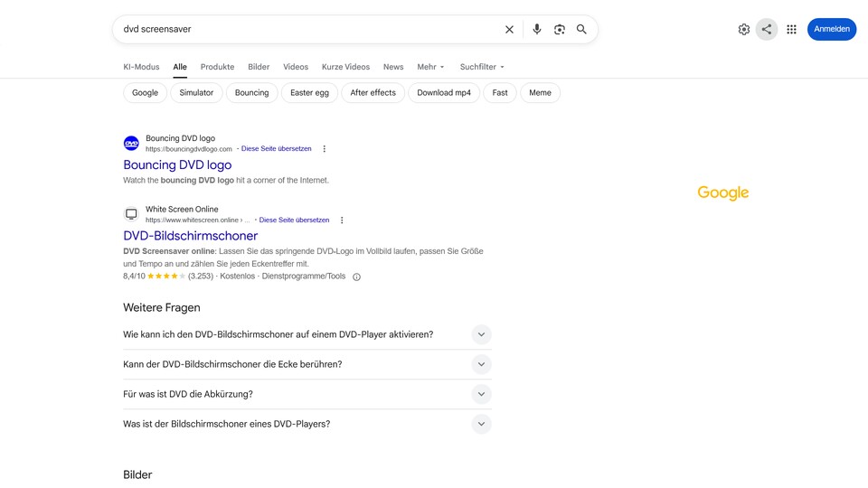Click the Weitere Fragen heading
868x488 pixels.
[x=162, y=307]
